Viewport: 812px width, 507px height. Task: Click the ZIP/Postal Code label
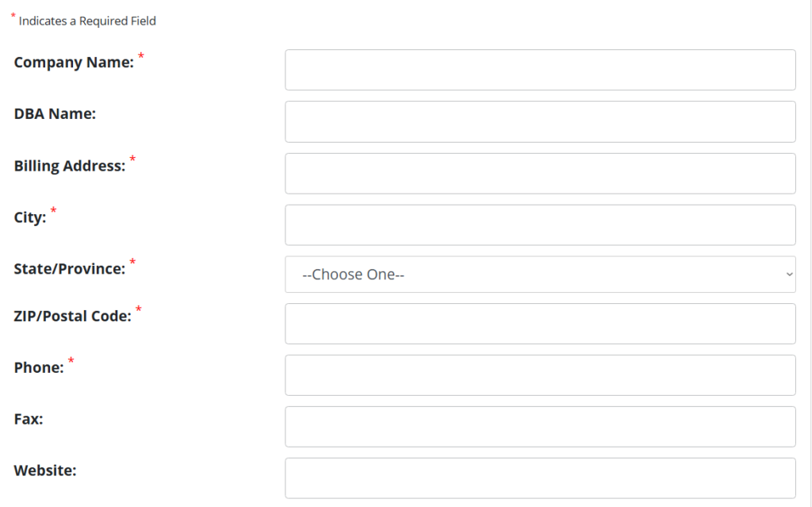[x=72, y=316]
